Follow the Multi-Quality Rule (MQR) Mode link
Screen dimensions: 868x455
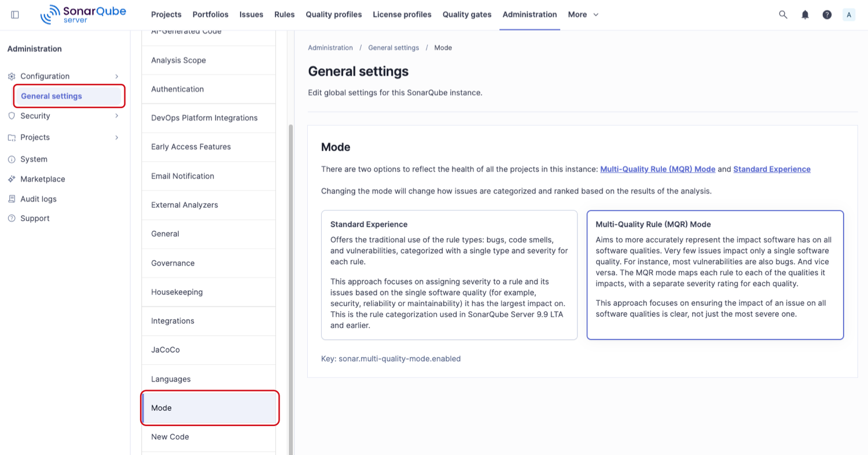pyautogui.click(x=658, y=169)
